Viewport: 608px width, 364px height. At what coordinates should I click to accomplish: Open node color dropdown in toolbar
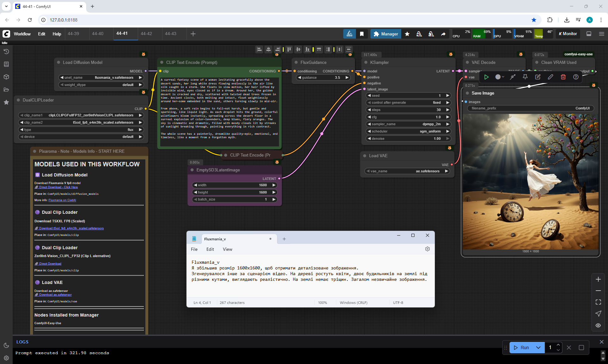(x=500, y=77)
